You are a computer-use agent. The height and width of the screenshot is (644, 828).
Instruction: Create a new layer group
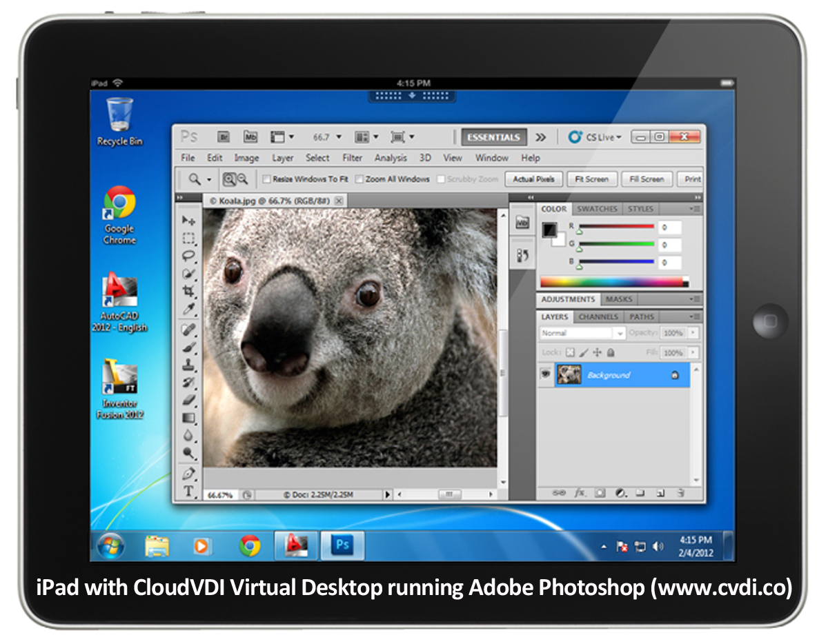(640, 493)
